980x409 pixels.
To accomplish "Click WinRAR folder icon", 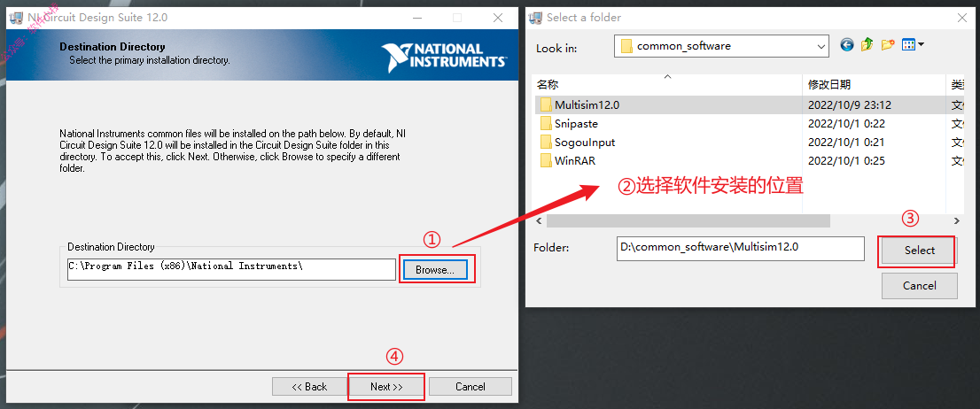I will [546, 161].
